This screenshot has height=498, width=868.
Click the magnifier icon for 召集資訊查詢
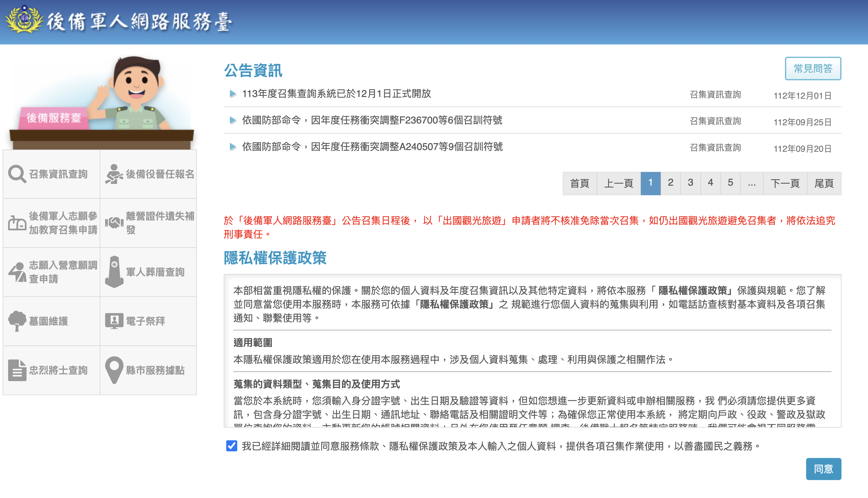tap(17, 174)
